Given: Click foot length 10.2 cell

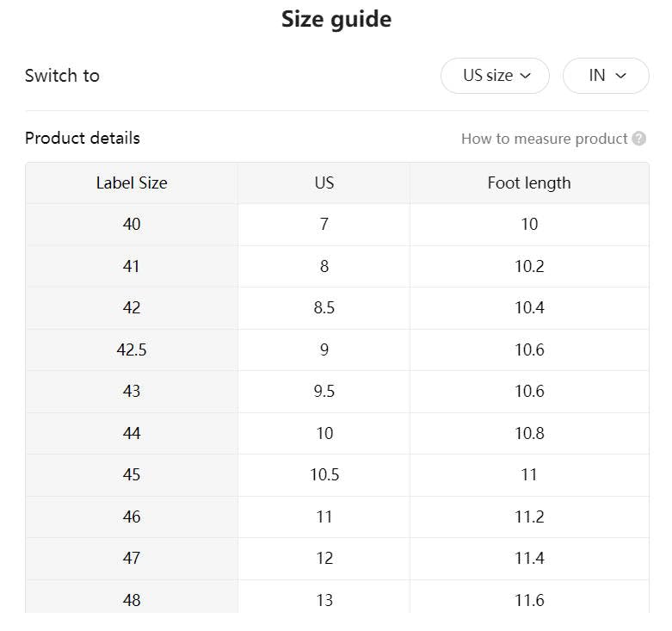Looking at the screenshot, I should 529,266.
